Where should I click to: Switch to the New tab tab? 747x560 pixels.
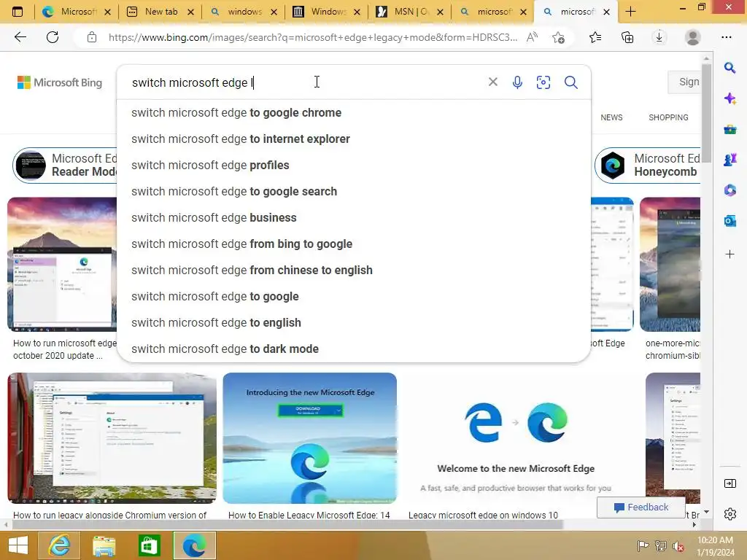160,12
